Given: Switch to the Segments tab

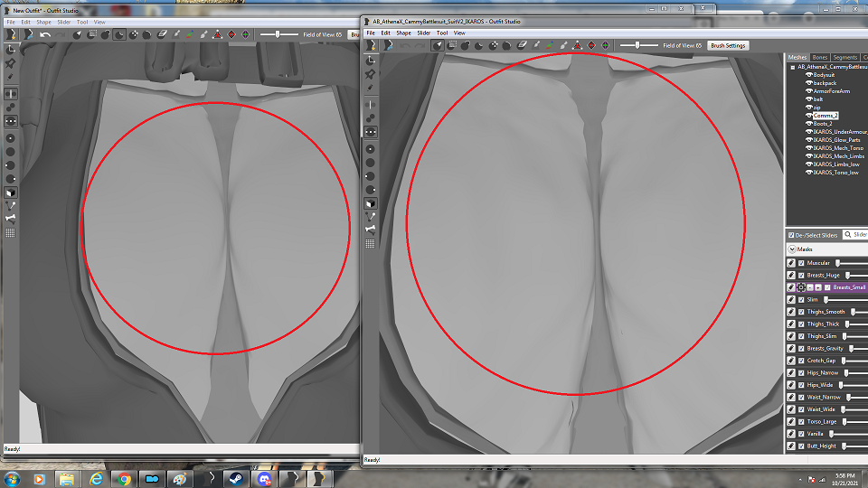Looking at the screenshot, I should coord(844,58).
